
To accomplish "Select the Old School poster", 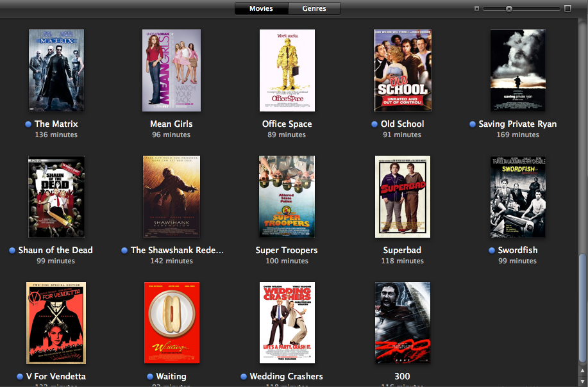I will point(403,70).
